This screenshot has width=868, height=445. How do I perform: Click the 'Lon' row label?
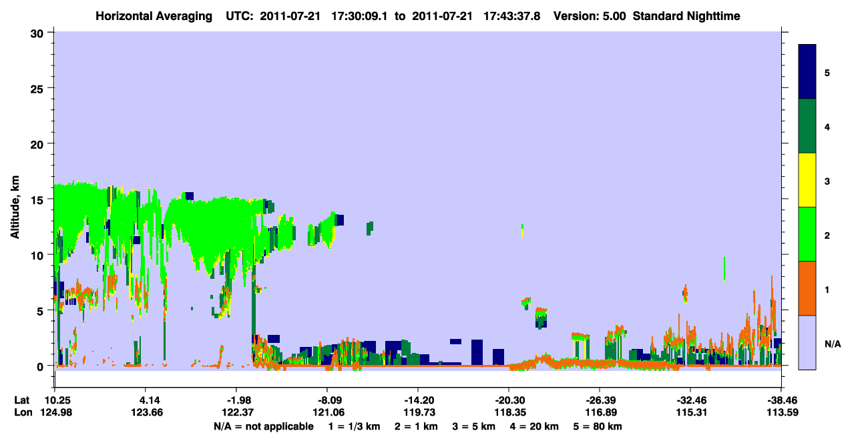click(x=22, y=413)
